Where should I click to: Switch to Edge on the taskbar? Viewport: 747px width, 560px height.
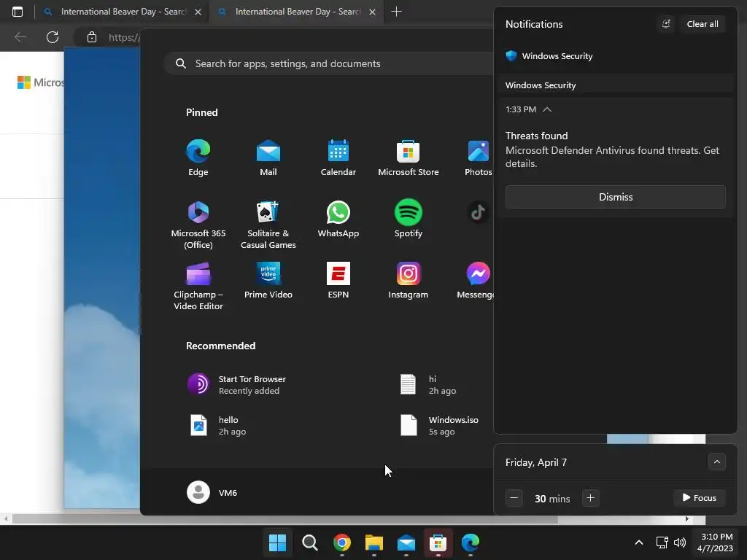[x=471, y=542]
